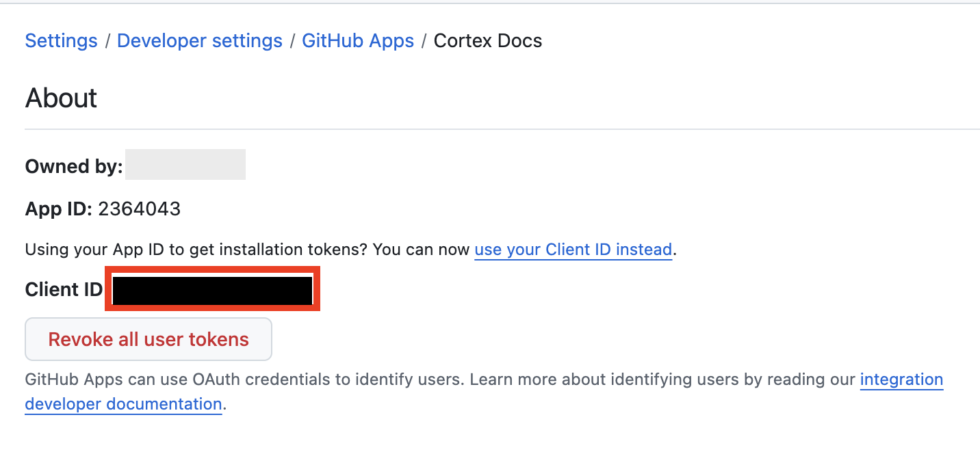
Task: Go to Developer settings breadcrumb
Action: (x=199, y=41)
